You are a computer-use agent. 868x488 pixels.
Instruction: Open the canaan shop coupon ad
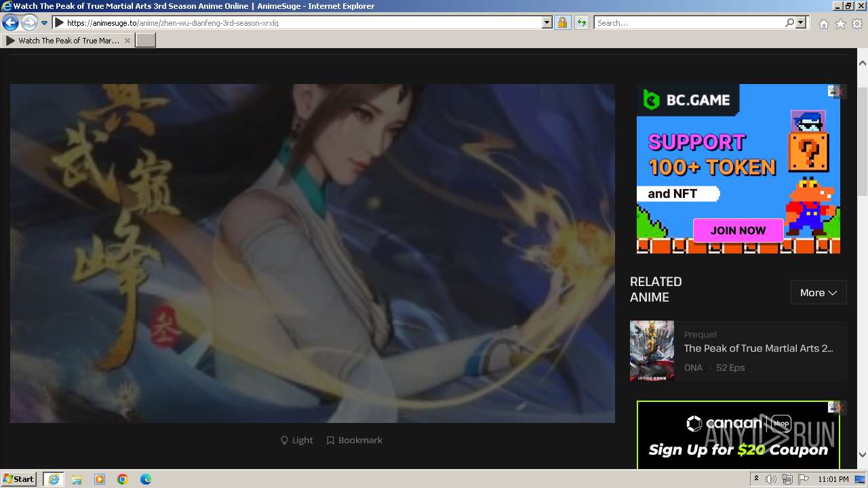click(738, 435)
